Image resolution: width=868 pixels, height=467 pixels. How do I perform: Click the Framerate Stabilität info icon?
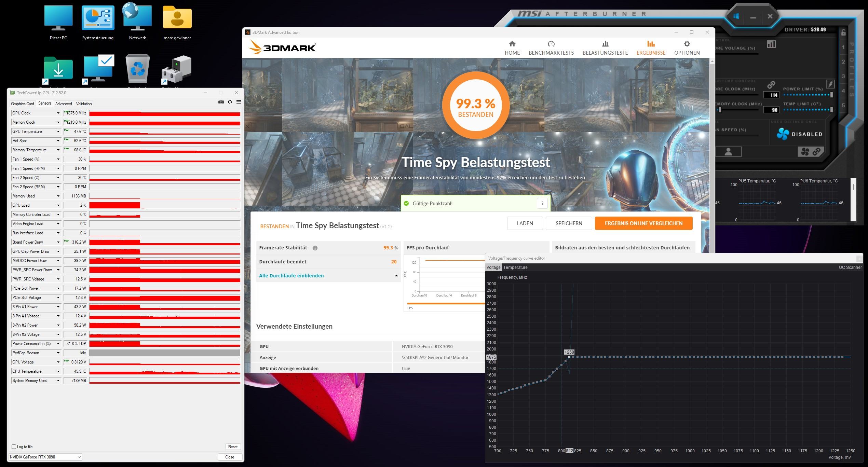click(315, 248)
